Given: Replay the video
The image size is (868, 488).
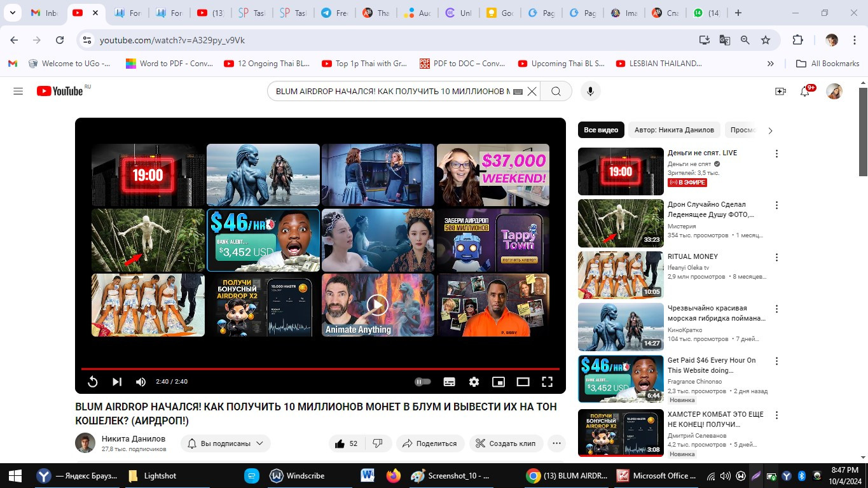Looking at the screenshot, I should click(x=92, y=382).
